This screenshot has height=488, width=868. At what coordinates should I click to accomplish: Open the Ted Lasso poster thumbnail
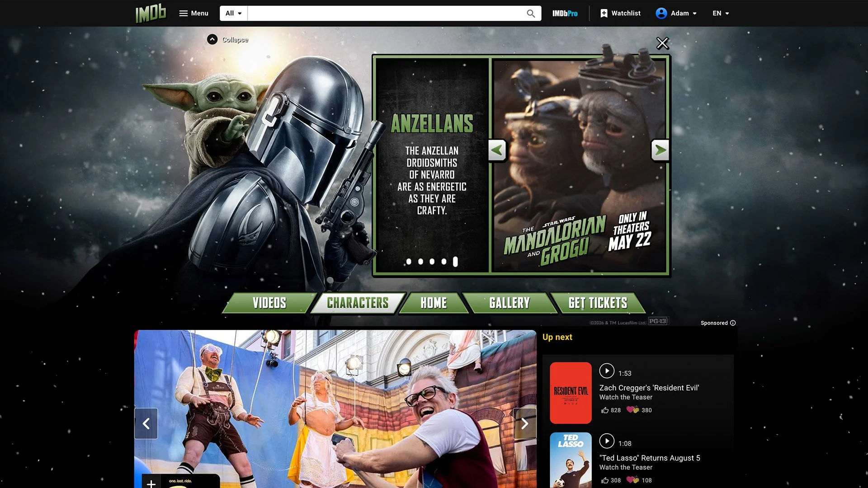click(571, 460)
